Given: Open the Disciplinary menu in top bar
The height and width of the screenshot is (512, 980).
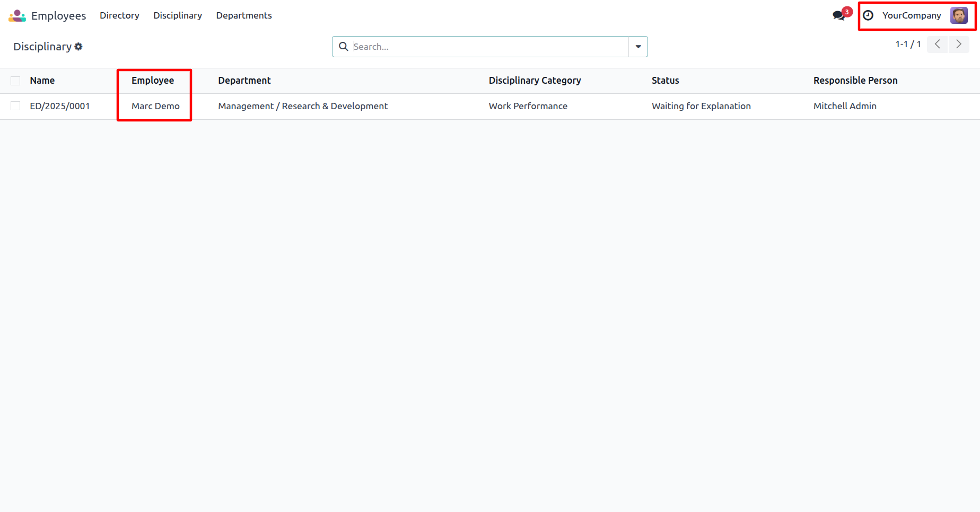Looking at the screenshot, I should [178, 15].
